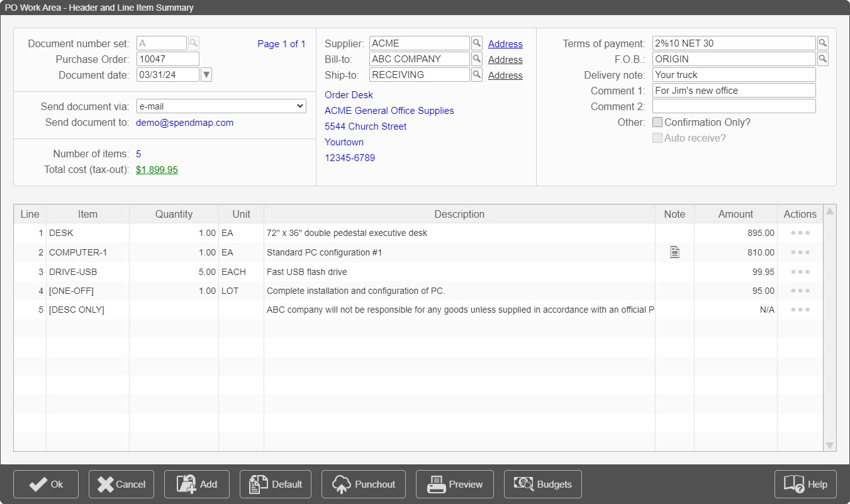Load Default values for the document
The image size is (850, 504).
(275, 484)
